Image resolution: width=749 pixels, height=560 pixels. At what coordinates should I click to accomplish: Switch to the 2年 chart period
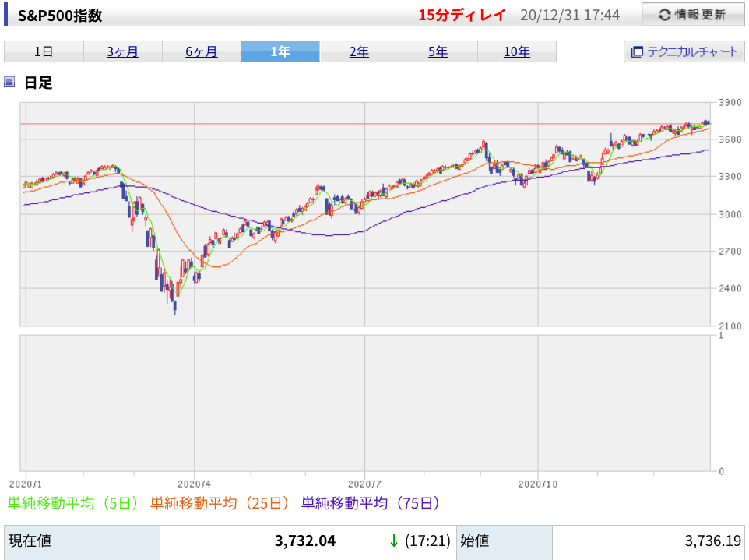[359, 51]
